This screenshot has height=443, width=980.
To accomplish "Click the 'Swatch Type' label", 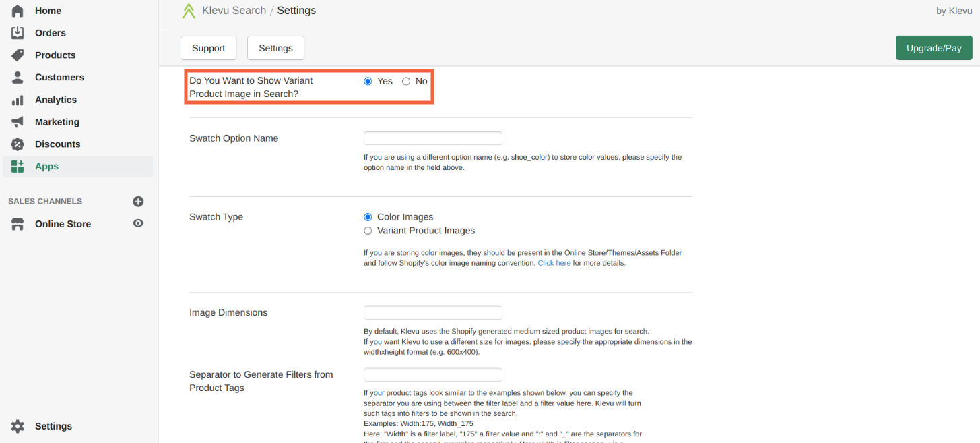I will [x=216, y=217].
